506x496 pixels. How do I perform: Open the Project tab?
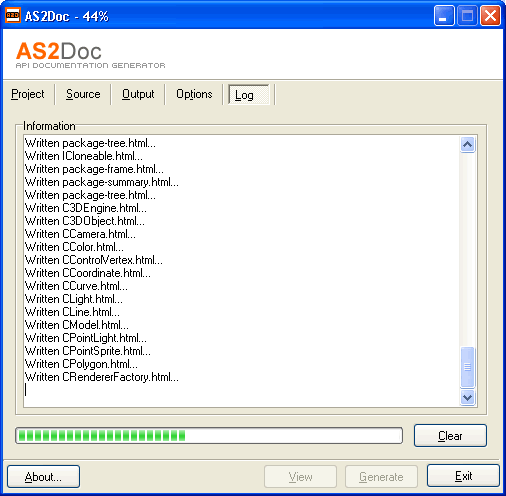click(28, 94)
